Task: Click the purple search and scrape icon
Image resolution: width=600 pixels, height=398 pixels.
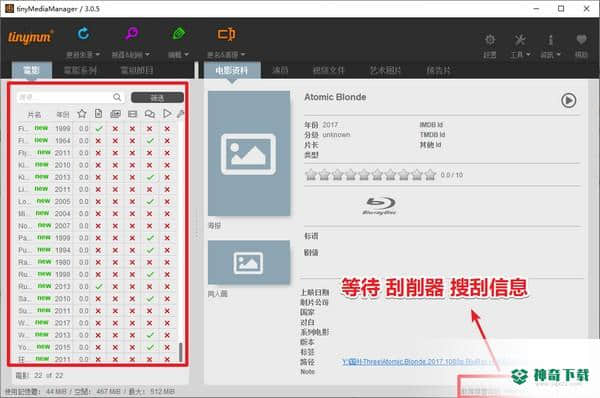Action: (131, 34)
